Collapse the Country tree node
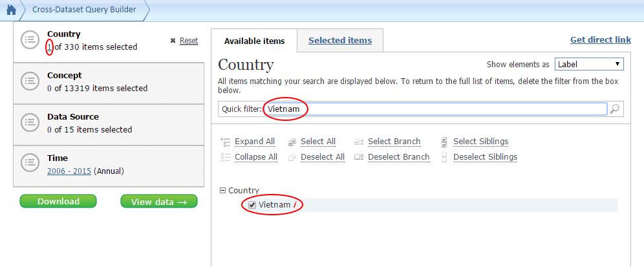 tap(222, 191)
